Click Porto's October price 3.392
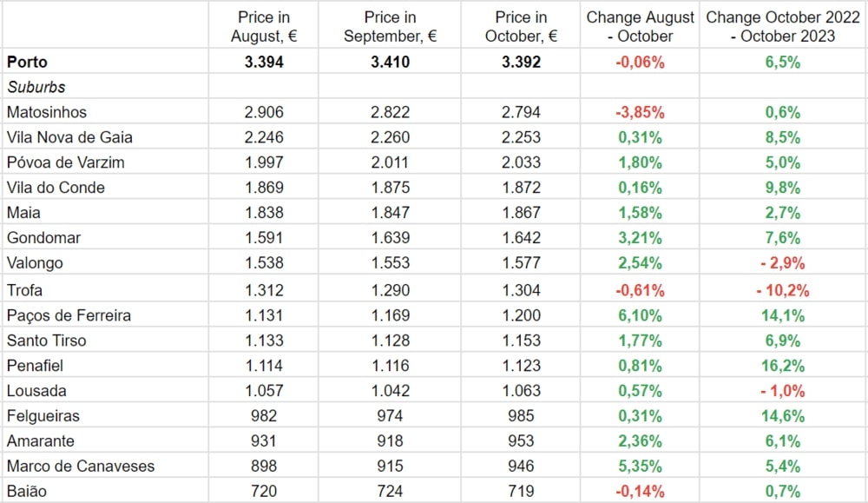Image resolution: width=868 pixels, height=503 pixels. click(521, 62)
